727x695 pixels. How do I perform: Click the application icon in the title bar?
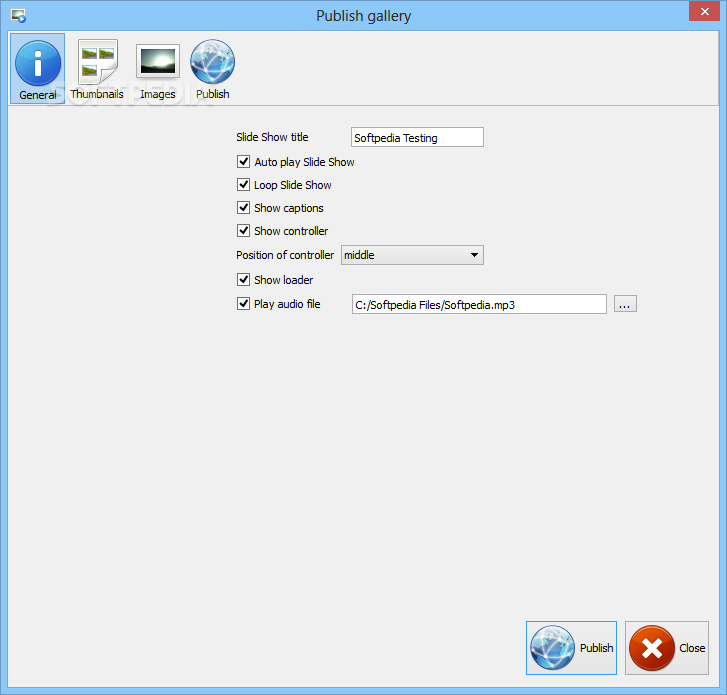point(18,16)
